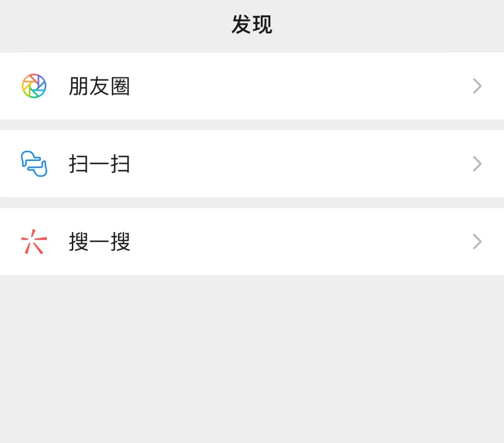The height and width of the screenshot is (443, 504).
Task: Click the 发现 page title
Action: (252, 25)
